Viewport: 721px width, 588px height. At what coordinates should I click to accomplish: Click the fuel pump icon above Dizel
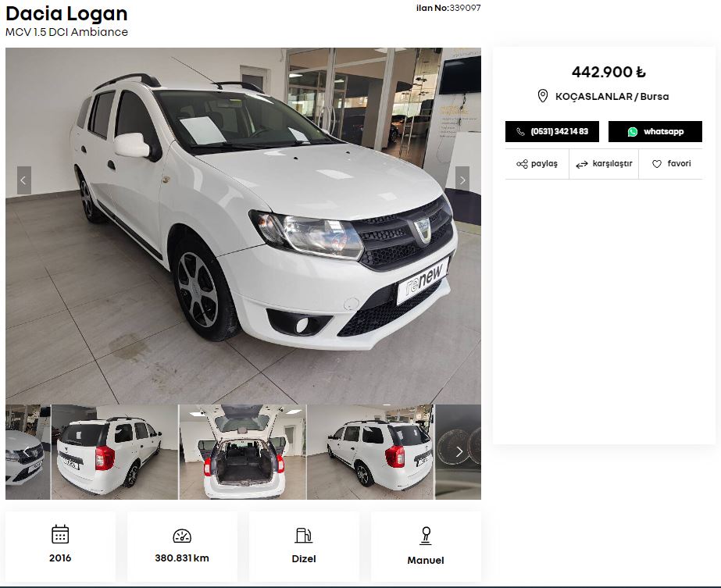(304, 536)
